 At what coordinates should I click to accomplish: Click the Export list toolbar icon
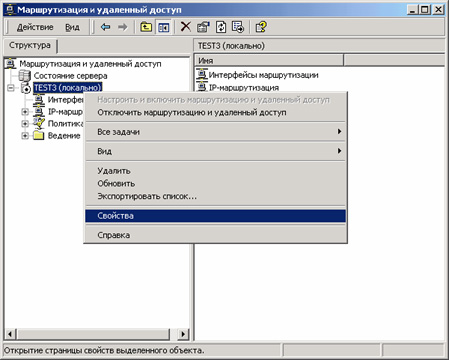(238, 27)
